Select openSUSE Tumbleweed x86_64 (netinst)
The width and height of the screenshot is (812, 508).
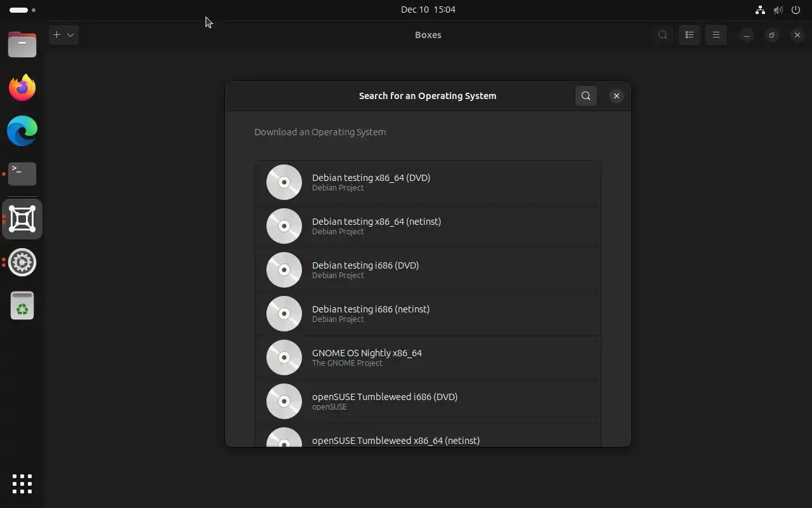click(428, 436)
